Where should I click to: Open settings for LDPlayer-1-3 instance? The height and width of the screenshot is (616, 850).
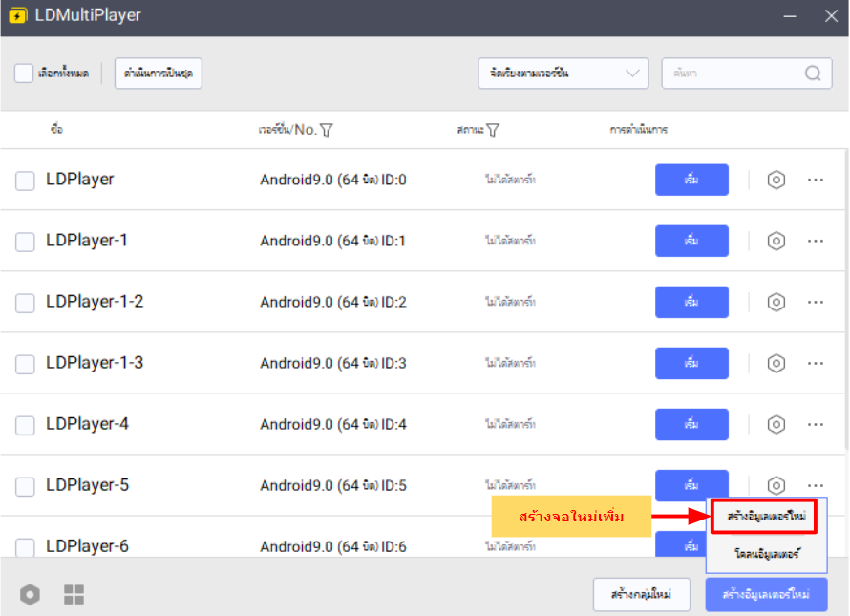tap(776, 363)
